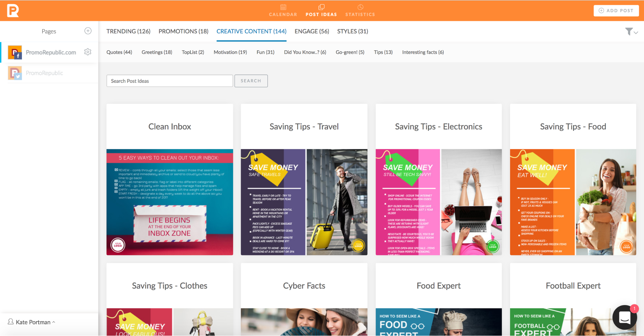644x336 pixels.
Task: Click the Saving Tips - Electronics title
Action: click(438, 126)
